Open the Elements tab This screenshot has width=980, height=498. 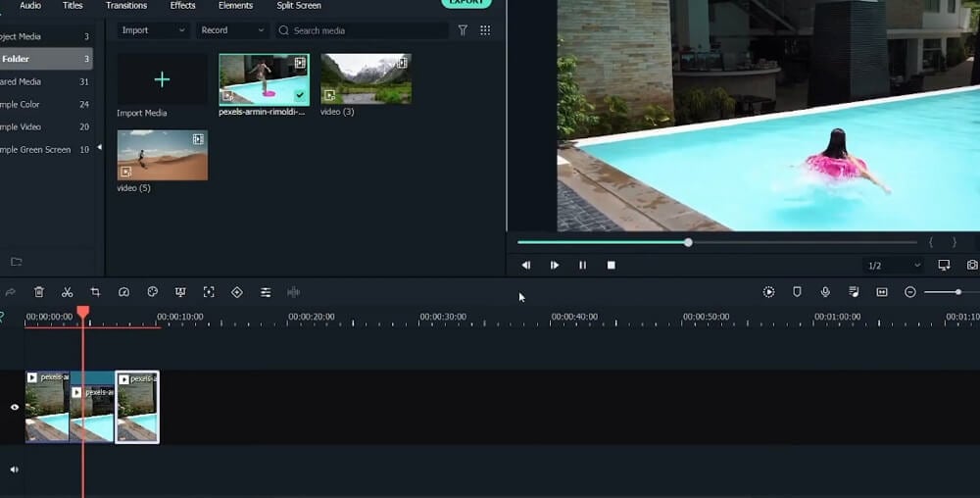[x=235, y=6]
